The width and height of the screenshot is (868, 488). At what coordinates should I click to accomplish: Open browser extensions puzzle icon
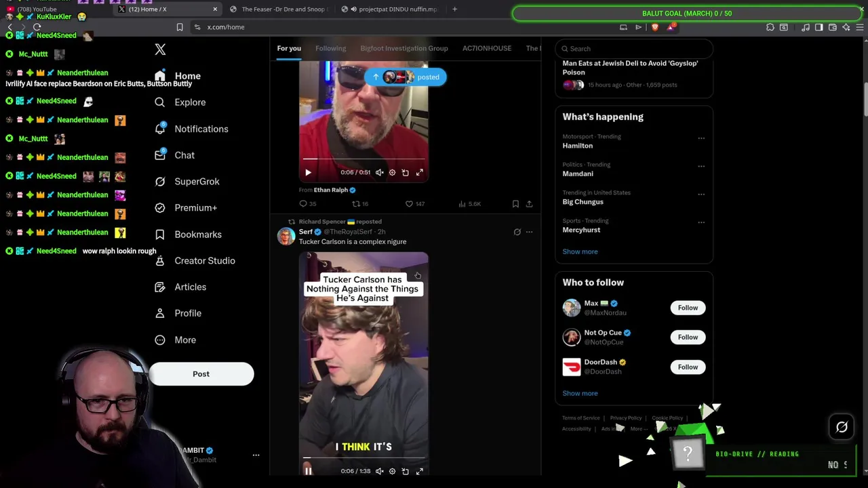[770, 27]
